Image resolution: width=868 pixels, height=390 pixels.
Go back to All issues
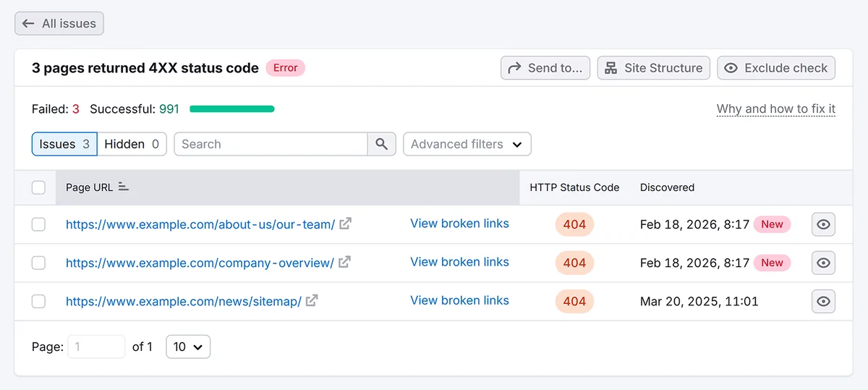(x=59, y=23)
